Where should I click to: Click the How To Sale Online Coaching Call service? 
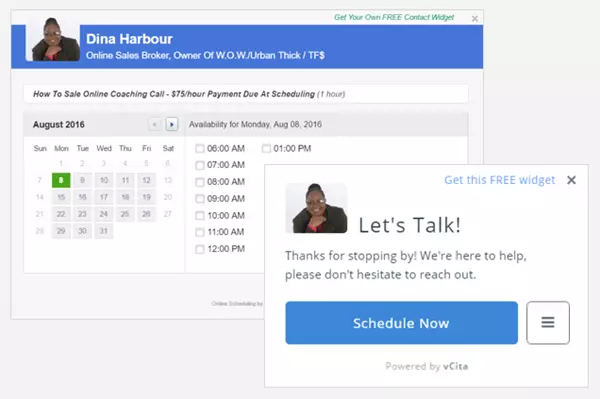(x=246, y=94)
